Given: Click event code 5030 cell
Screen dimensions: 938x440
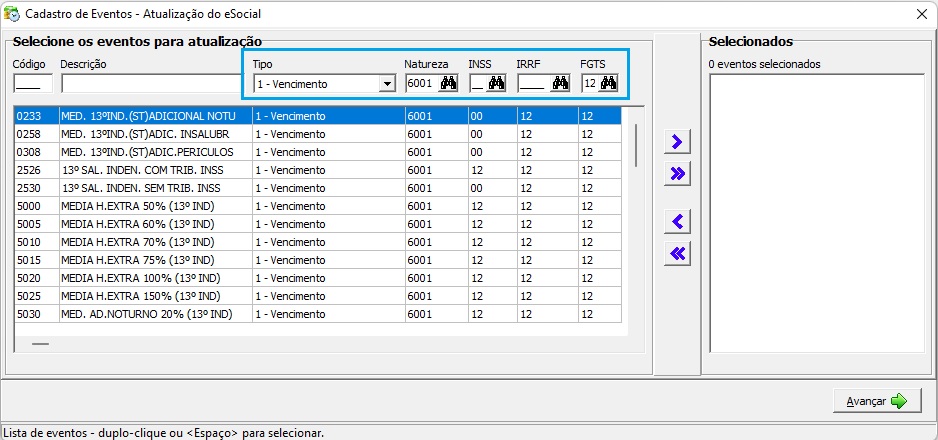Looking at the screenshot, I should (36, 314).
